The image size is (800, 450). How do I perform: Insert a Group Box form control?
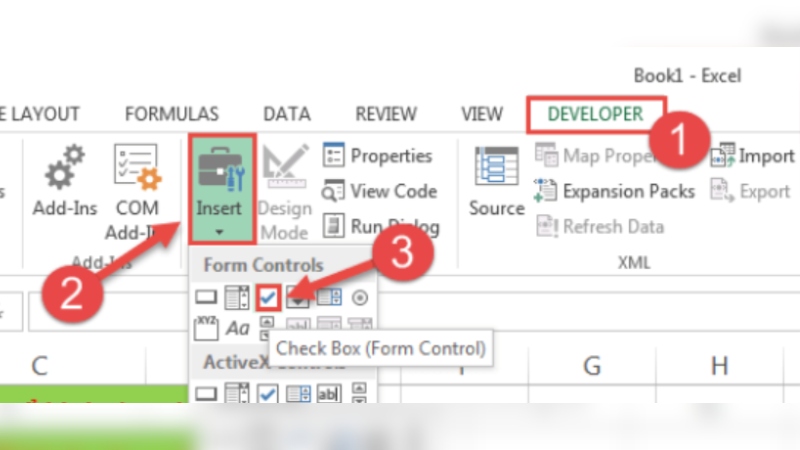pos(206,328)
